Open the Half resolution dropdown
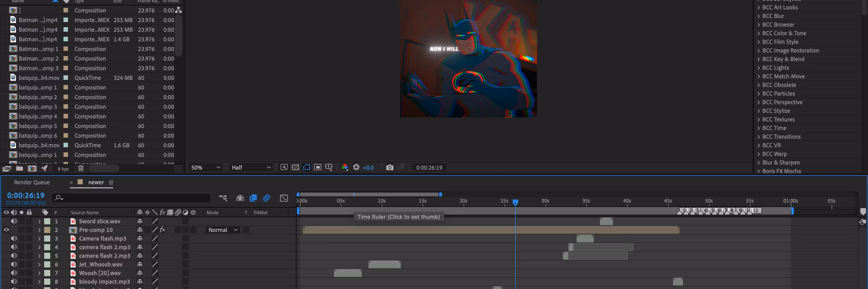868x289 pixels. click(251, 168)
